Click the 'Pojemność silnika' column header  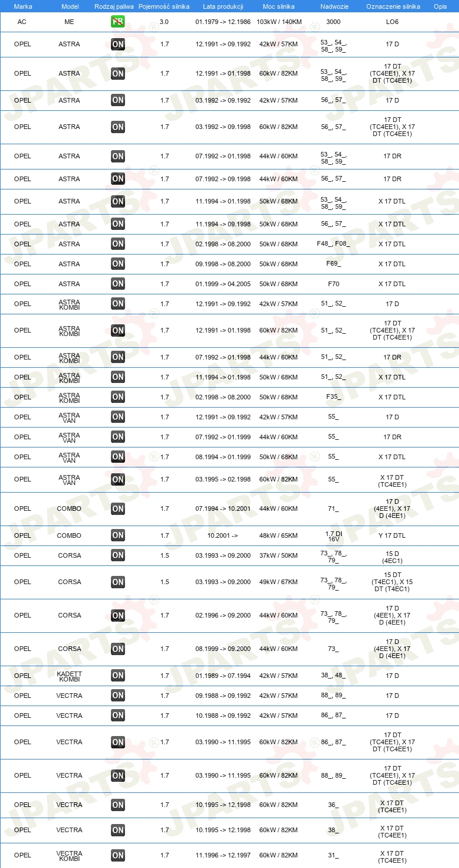pos(164,6)
